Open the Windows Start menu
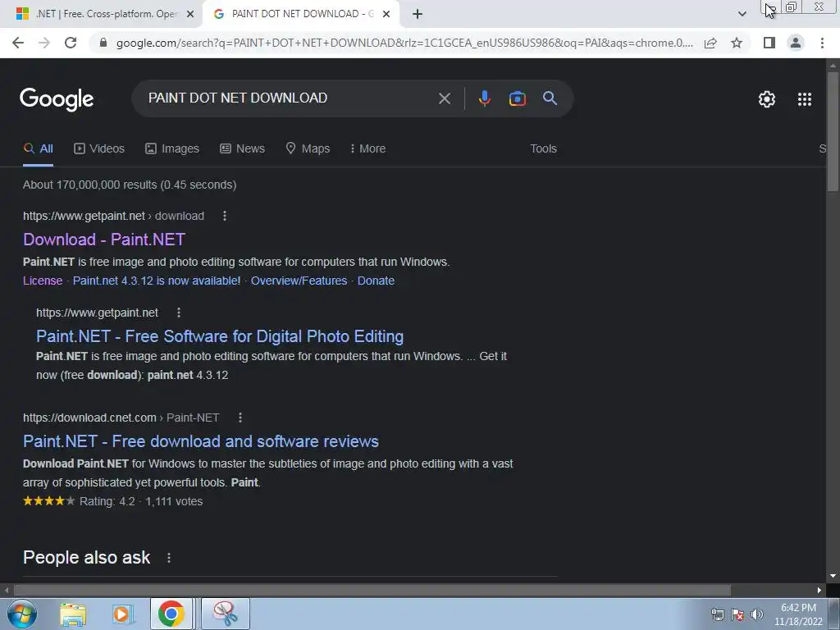This screenshot has height=630, width=840. click(21, 614)
